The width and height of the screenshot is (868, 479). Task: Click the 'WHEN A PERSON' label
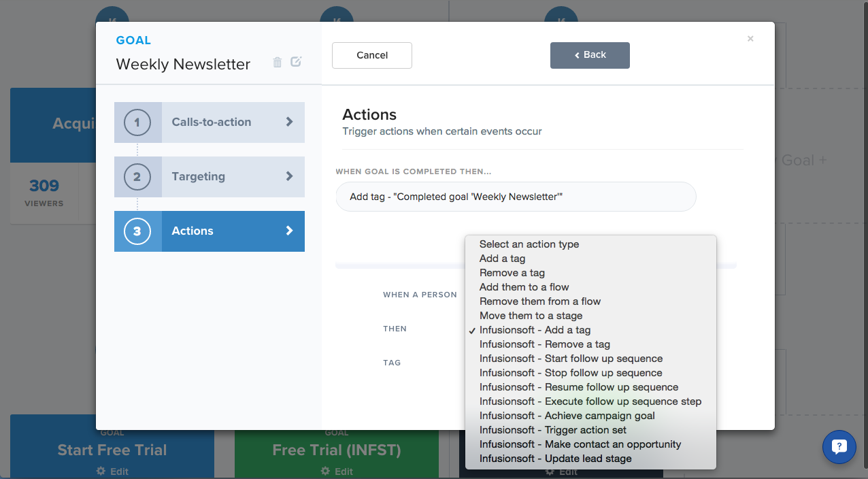click(x=420, y=295)
